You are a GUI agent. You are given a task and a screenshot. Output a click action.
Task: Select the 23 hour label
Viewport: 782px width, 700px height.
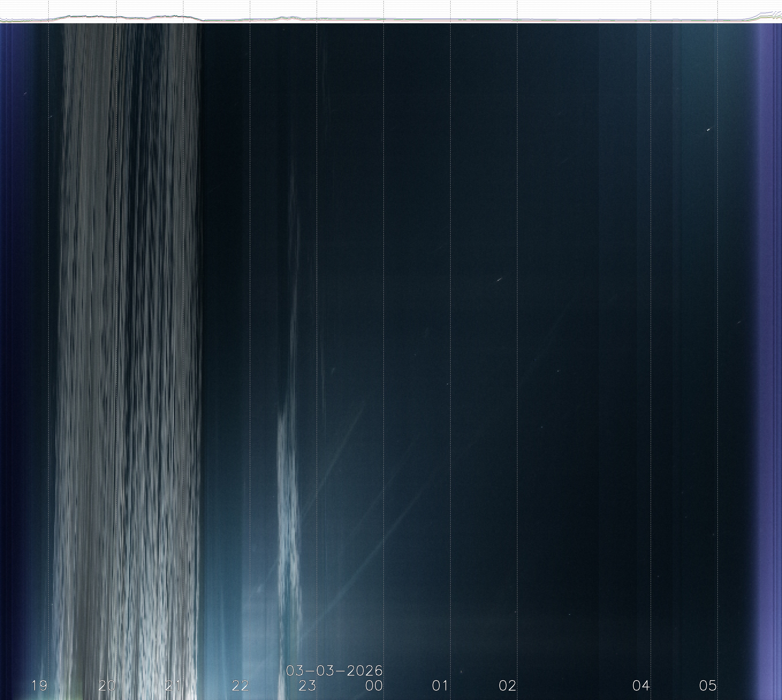point(307,685)
